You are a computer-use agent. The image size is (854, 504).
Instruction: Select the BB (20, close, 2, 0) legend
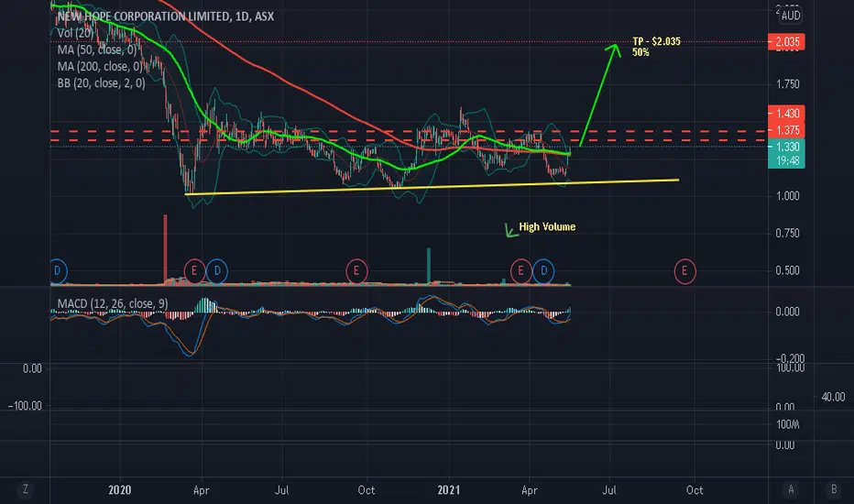coord(102,82)
